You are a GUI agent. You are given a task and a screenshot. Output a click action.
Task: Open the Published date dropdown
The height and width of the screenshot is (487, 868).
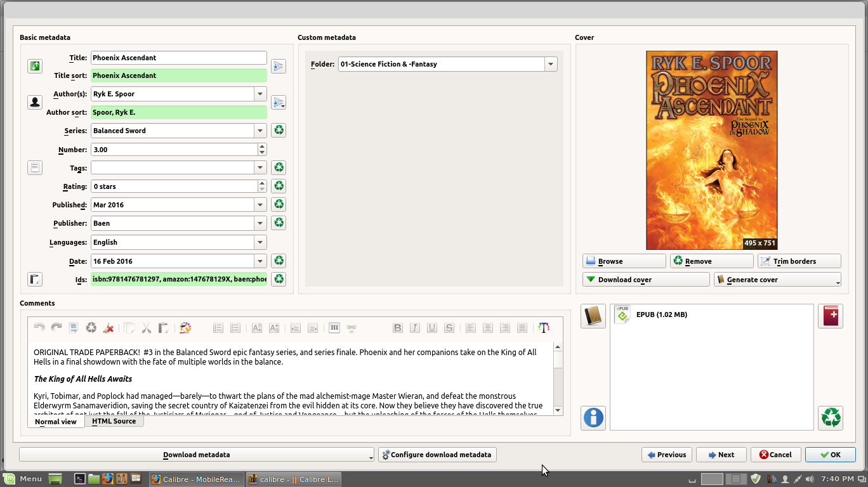click(260, 205)
